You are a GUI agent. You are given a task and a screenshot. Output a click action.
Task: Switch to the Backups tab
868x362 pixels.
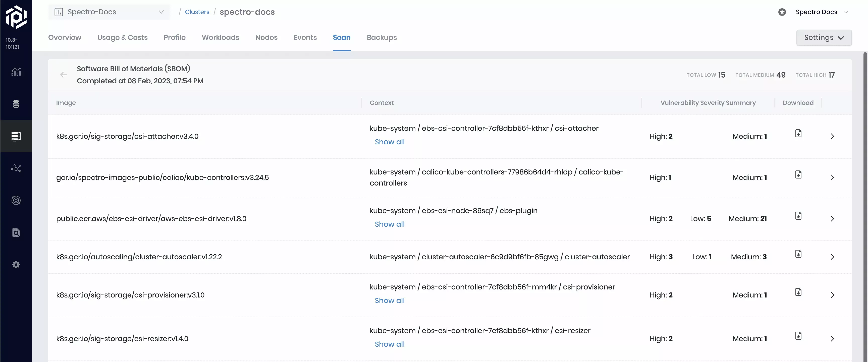[382, 37]
